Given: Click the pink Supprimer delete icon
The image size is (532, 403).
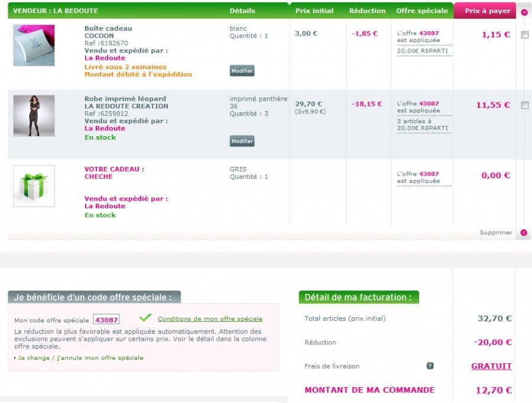Looking at the screenshot, I should click(x=524, y=233).
